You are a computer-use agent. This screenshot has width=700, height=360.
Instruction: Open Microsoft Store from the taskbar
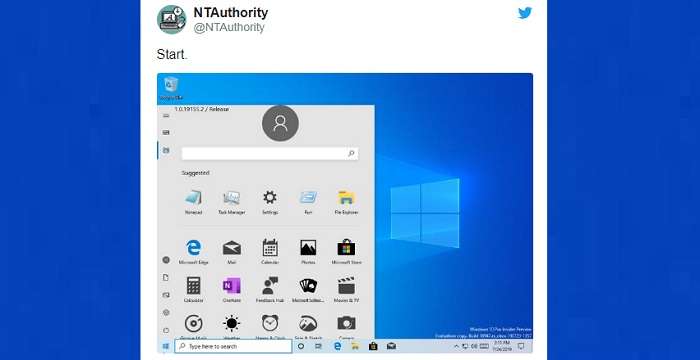coord(373,346)
